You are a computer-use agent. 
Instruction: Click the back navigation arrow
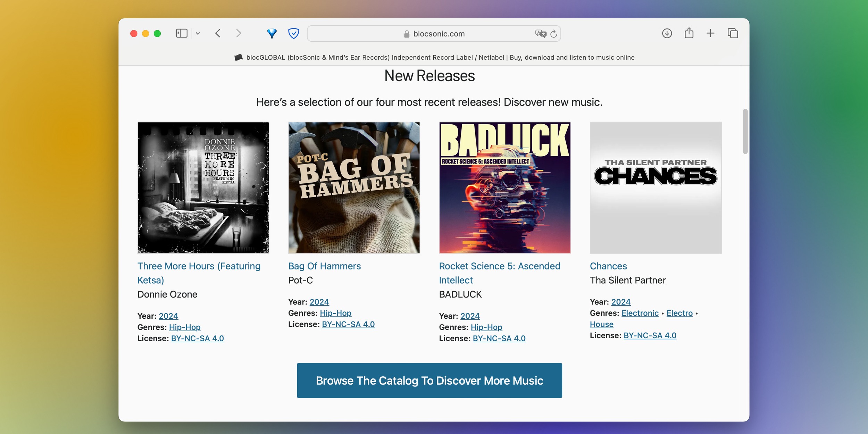click(x=218, y=33)
